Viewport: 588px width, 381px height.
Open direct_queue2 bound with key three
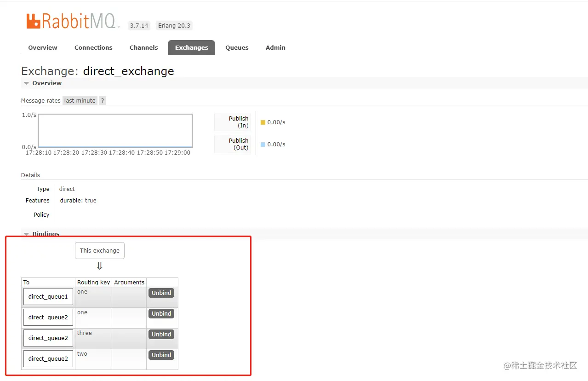[48, 338]
